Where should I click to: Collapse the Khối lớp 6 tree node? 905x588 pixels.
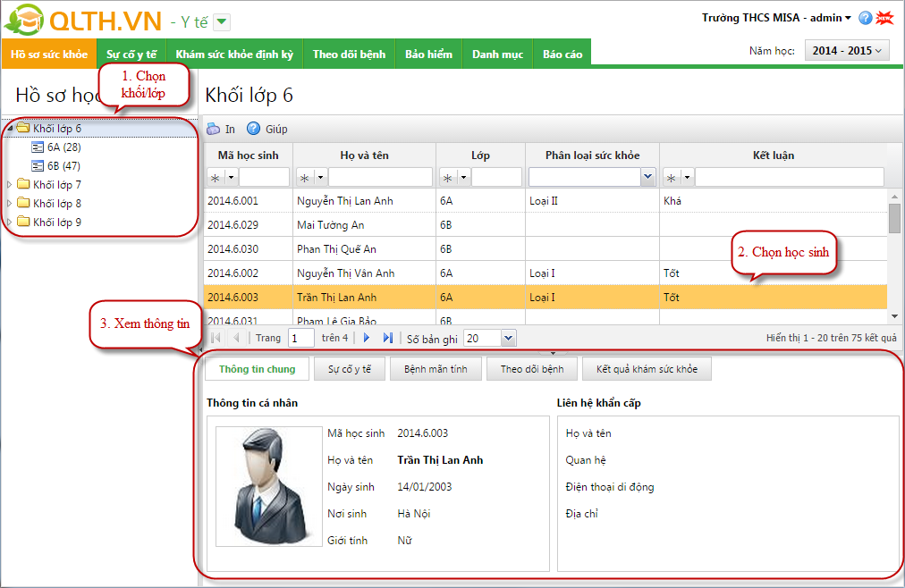coord(9,128)
